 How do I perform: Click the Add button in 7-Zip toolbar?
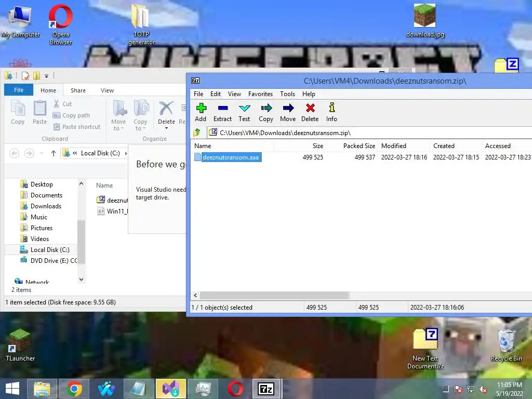pyautogui.click(x=201, y=112)
